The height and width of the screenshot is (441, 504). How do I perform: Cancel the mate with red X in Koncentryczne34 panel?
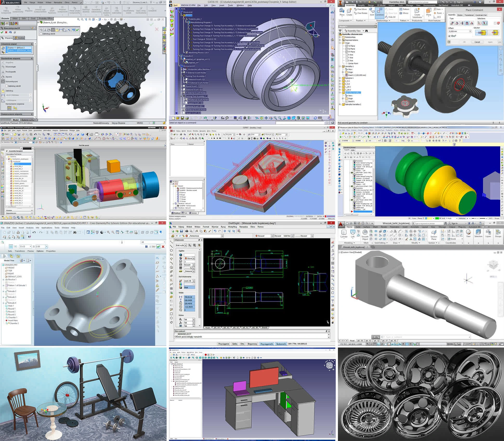pos(6,32)
